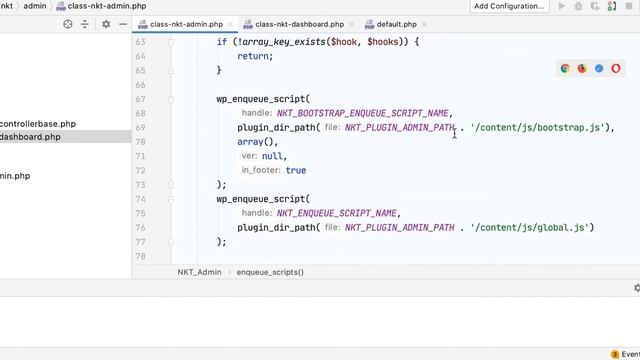Open bottom panel gear settings

(637, 288)
